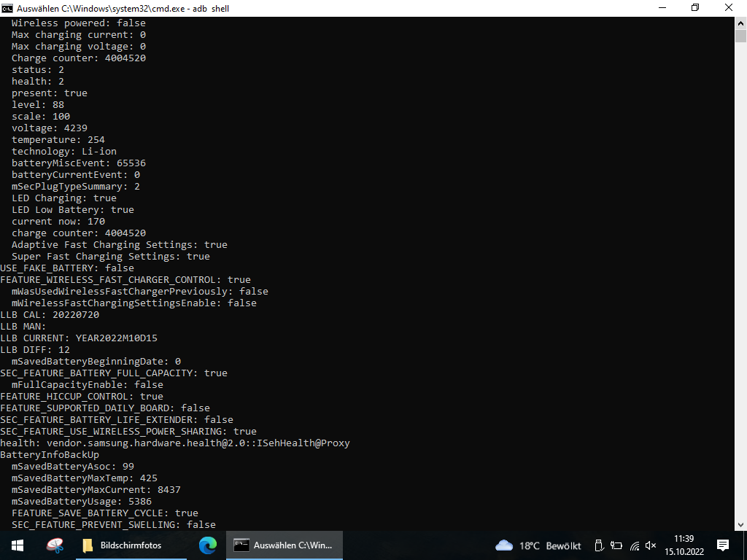Click the cmd.exe icon in the title bar
The width and height of the screenshot is (747, 560).
point(7,7)
